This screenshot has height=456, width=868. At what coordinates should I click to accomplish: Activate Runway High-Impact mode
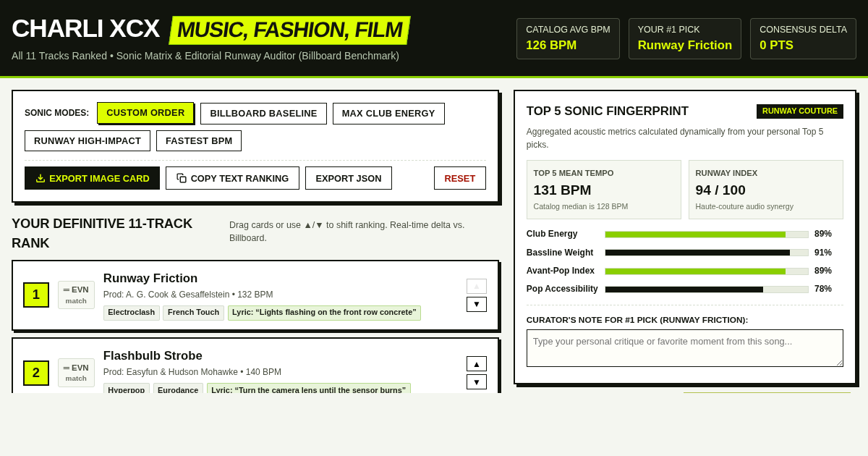pos(88,140)
